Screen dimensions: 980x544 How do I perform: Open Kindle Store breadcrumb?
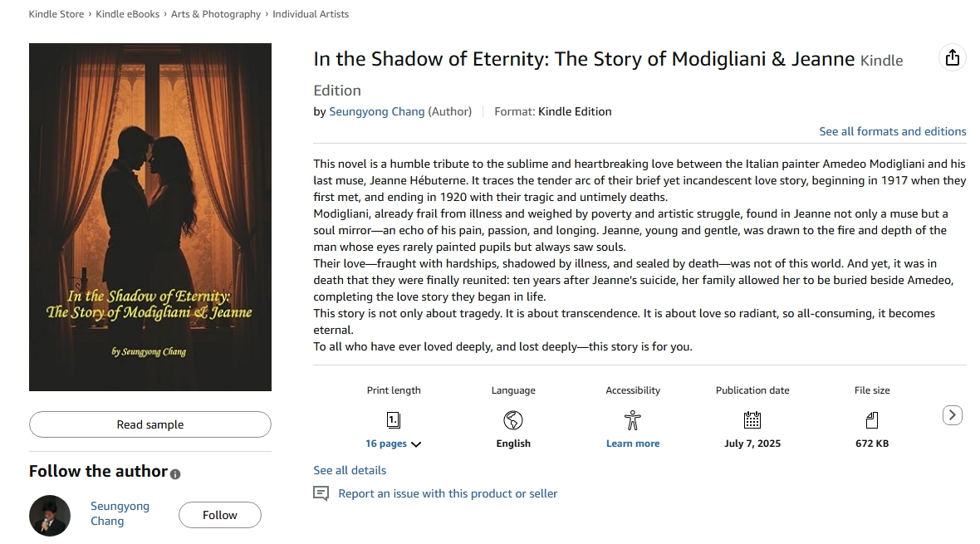pyautogui.click(x=56, y=14)
